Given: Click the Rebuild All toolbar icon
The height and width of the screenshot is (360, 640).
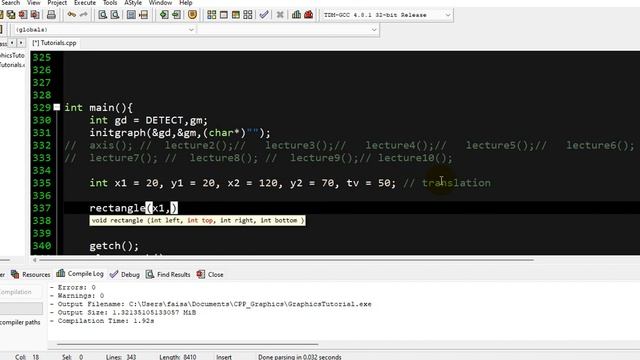Looking at the screenshot, I should tap(248, 15).
